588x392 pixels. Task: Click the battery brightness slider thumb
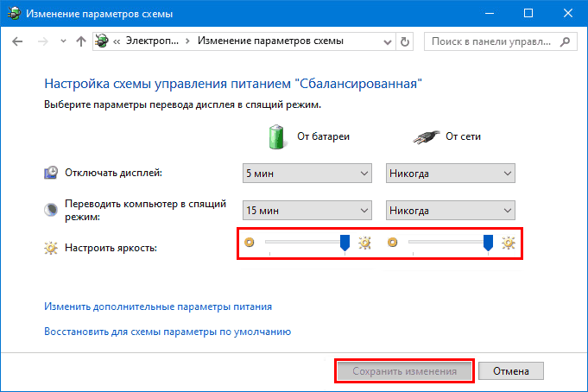click(x=345, y=243)
